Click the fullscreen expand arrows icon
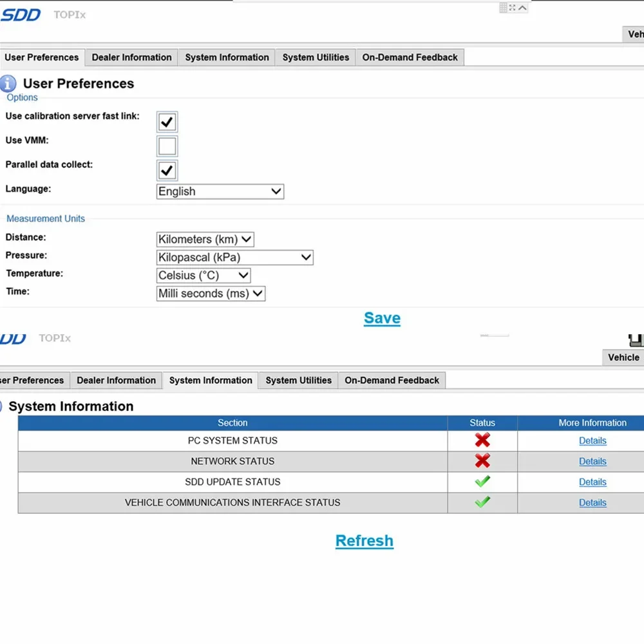 [513, 8]
